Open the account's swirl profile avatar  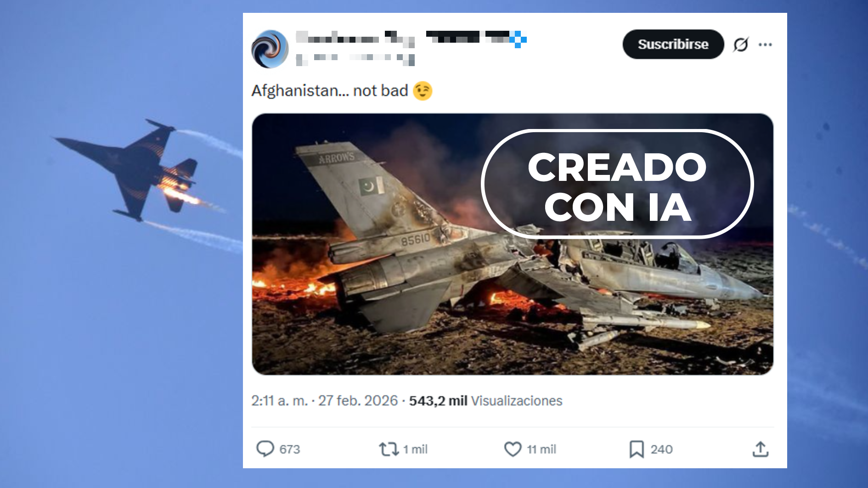click(270, 49)
